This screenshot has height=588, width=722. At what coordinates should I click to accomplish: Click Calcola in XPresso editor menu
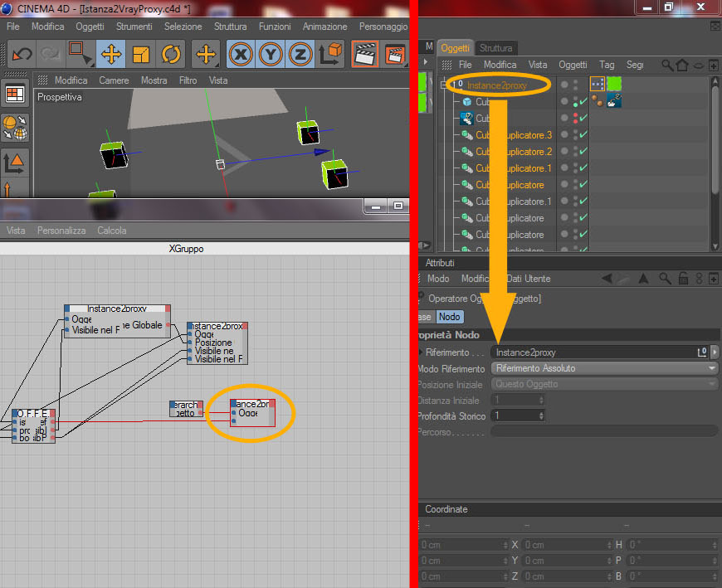click(x=111, y=231)
